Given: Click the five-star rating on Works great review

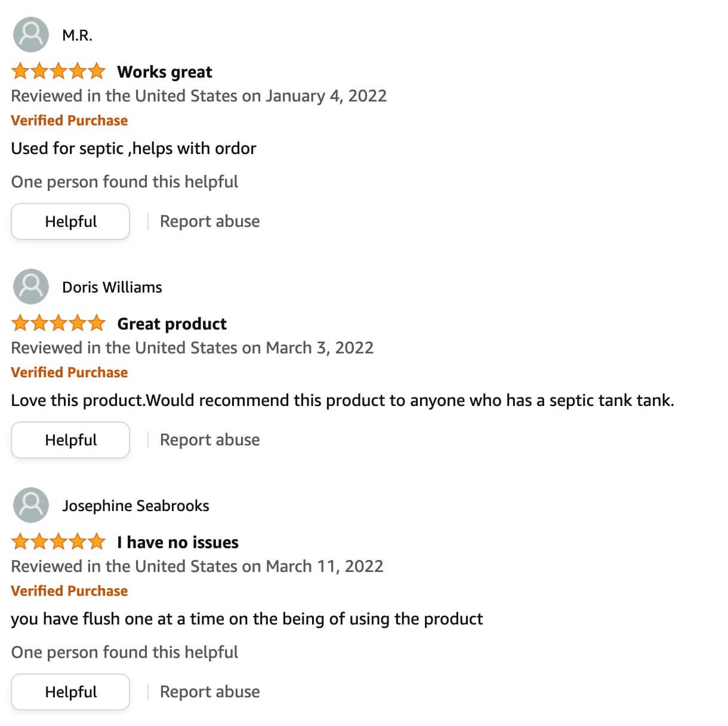Looking at the screenshot, I should 58,72.
